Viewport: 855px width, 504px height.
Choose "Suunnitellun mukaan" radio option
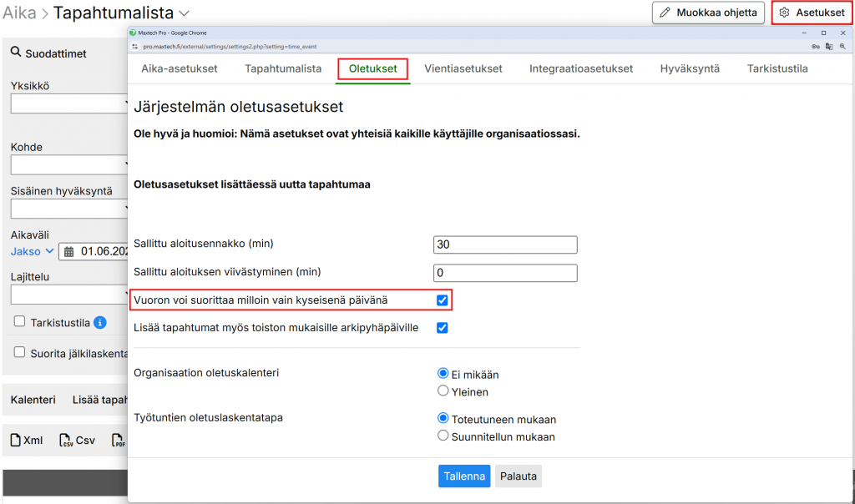[443, 436]
